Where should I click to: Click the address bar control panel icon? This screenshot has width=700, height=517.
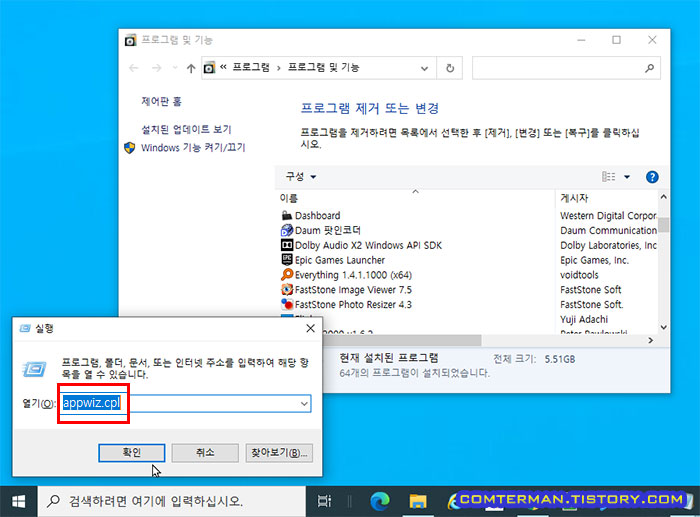click(209, 68)
